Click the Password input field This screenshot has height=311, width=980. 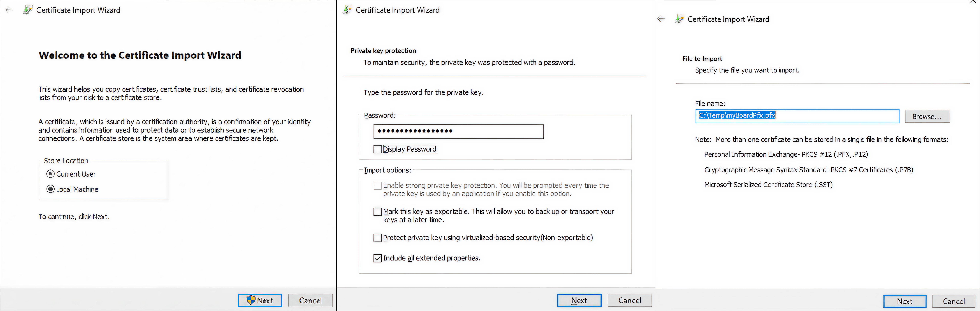[x=458, y=131]
